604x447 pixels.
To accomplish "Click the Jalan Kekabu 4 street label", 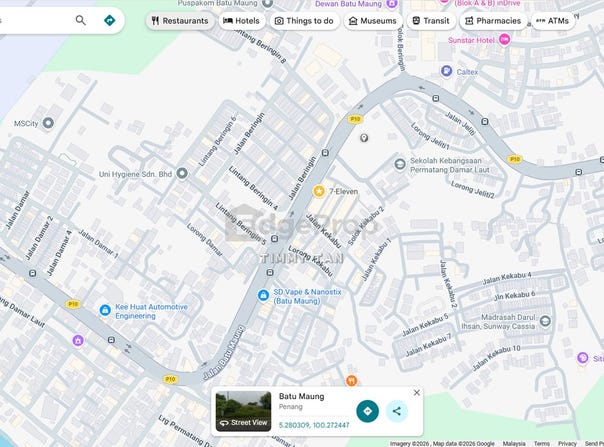I will 507,278.
